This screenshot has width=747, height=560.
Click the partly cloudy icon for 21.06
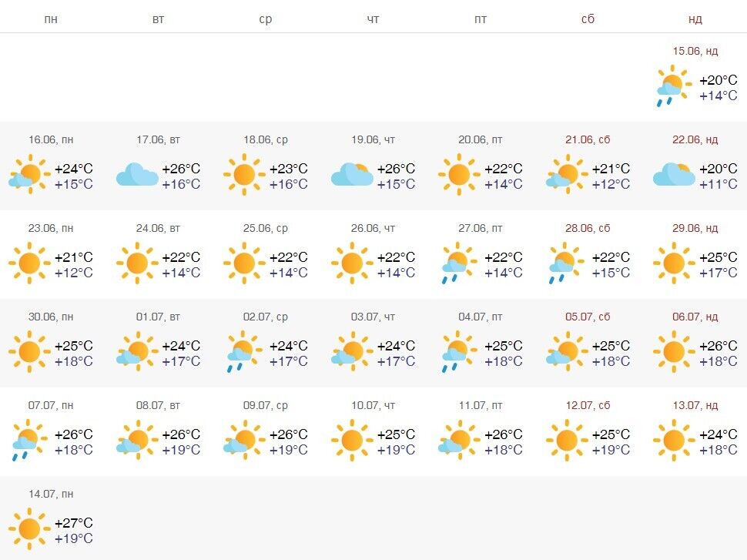pyautogui.click(x=567, y=174)
